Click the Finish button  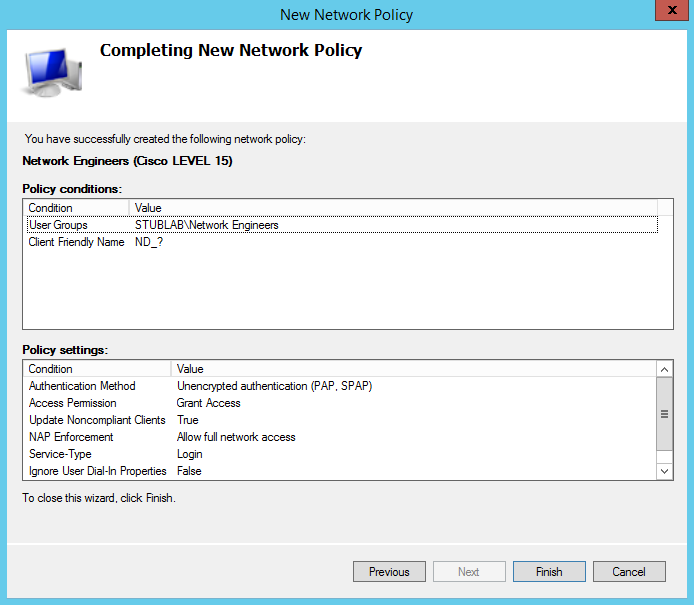pyautogui.click(x=549, y=571)
